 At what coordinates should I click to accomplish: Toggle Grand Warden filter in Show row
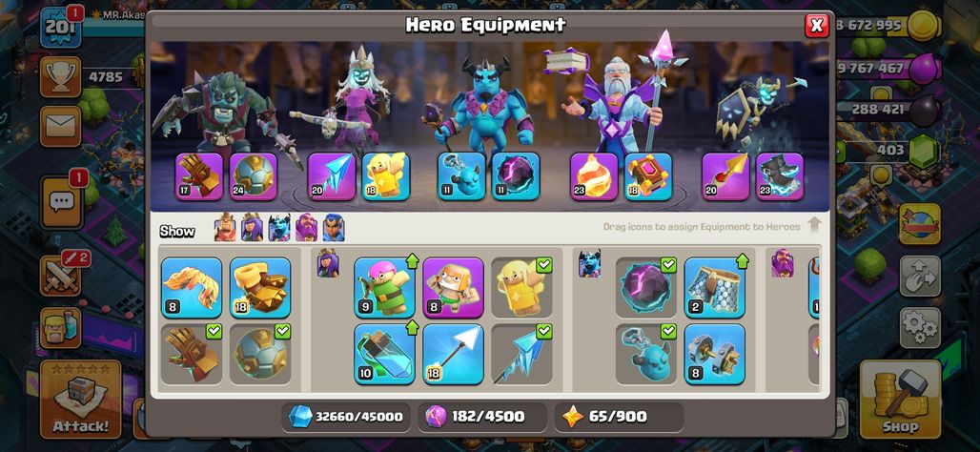(306, 228)
